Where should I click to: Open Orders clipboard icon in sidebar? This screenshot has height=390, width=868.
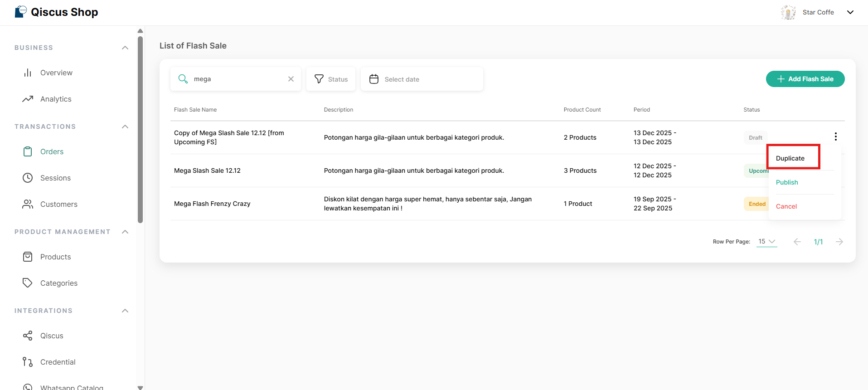click(28, 151)
